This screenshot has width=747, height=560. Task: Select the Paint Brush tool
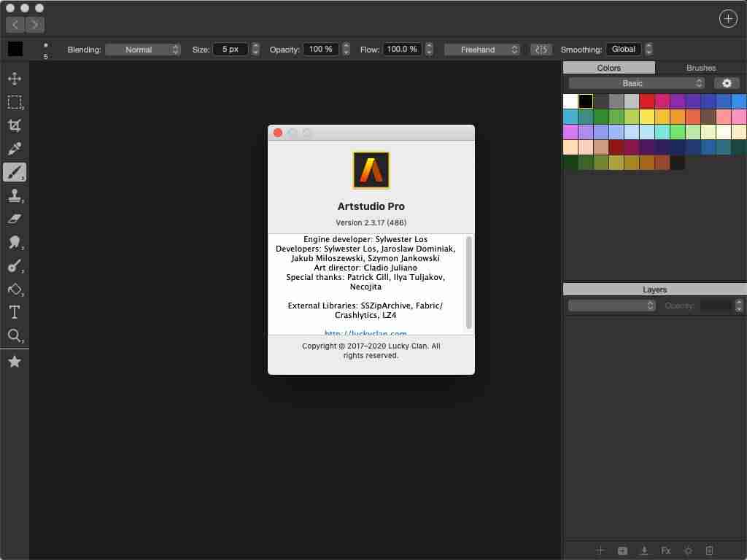(15, 172)
